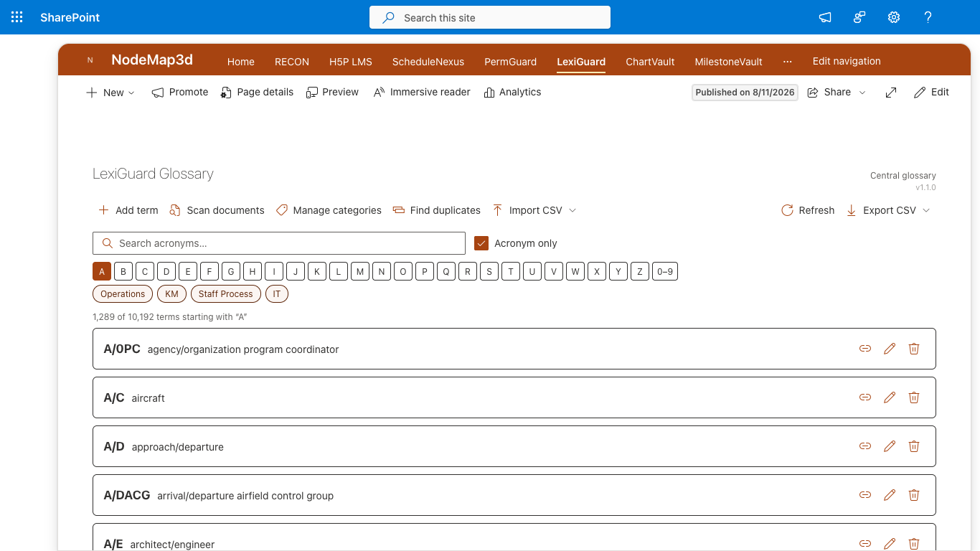Click Find duplicates
This screenshot has height=551, width=980.
(436, 210)
